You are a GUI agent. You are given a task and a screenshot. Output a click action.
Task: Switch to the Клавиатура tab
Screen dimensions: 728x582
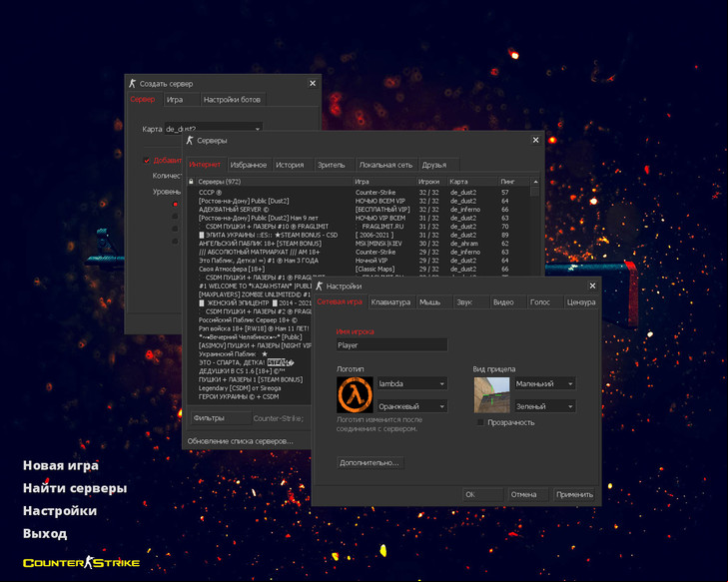pos(390,302)
